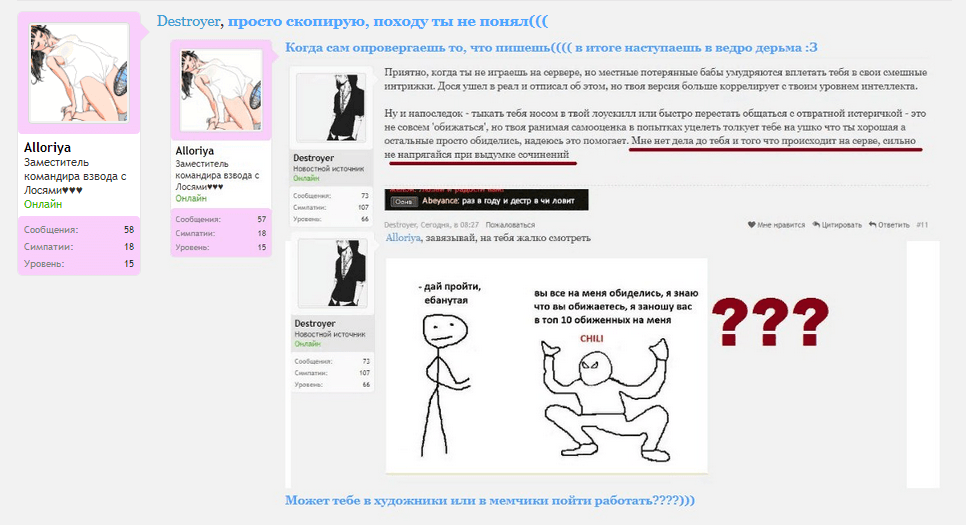The width and height of the screenshot is (966, 525).
Task: Click the red question marks beside the meme
Action: pos(770,320)
